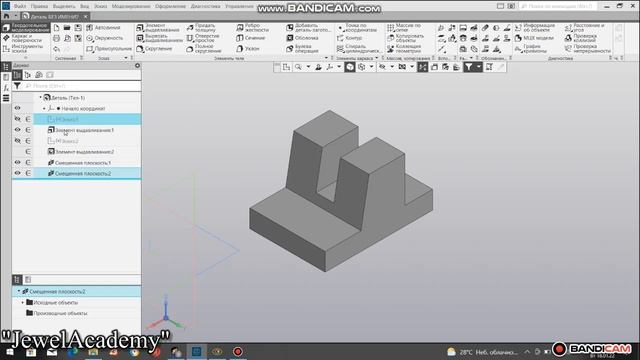Hide Смещенная плоскость:2 via eye icon

(x=18, y=173)
